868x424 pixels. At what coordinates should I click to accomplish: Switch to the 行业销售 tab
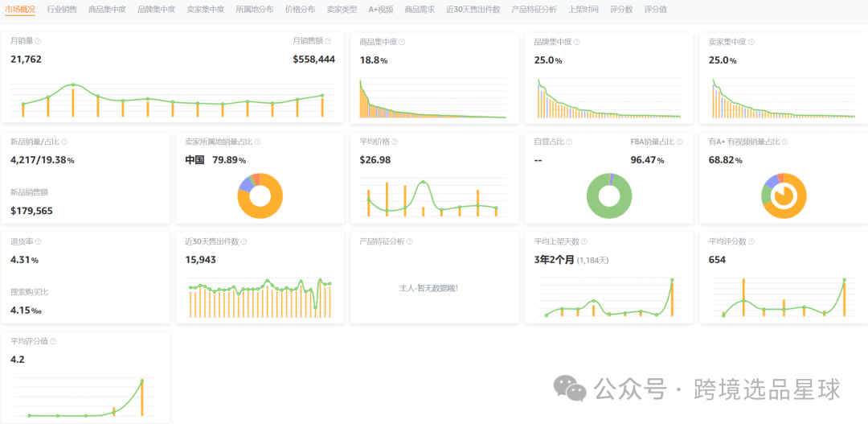coord(62,10)
